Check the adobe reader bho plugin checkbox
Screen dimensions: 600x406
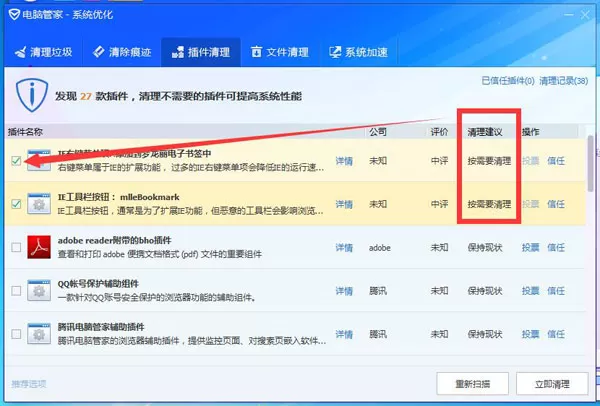(x=16, y=247)
